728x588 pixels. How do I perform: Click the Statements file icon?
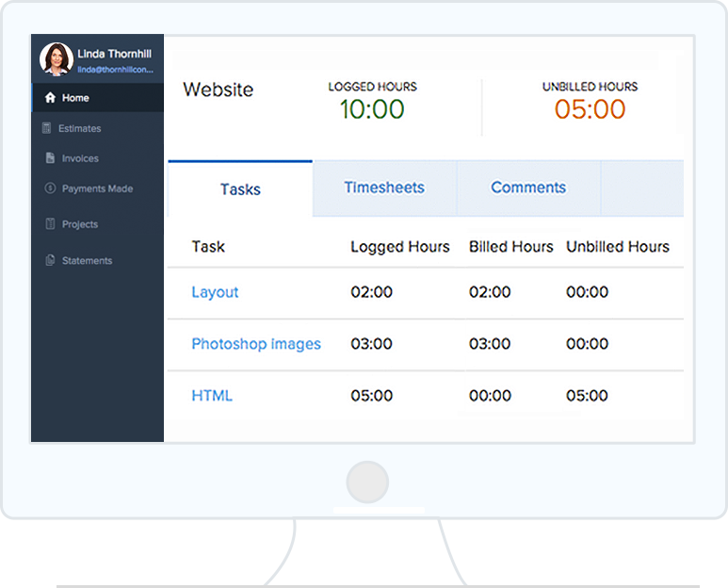tap(50, 260)
